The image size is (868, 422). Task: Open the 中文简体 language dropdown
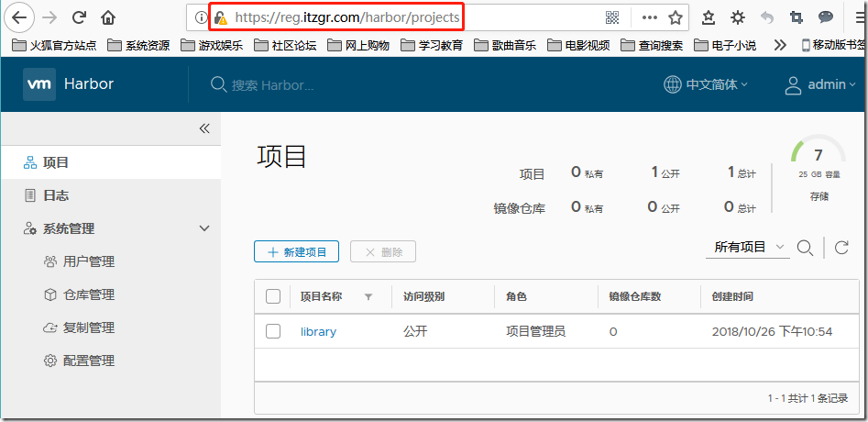point(706,84)
